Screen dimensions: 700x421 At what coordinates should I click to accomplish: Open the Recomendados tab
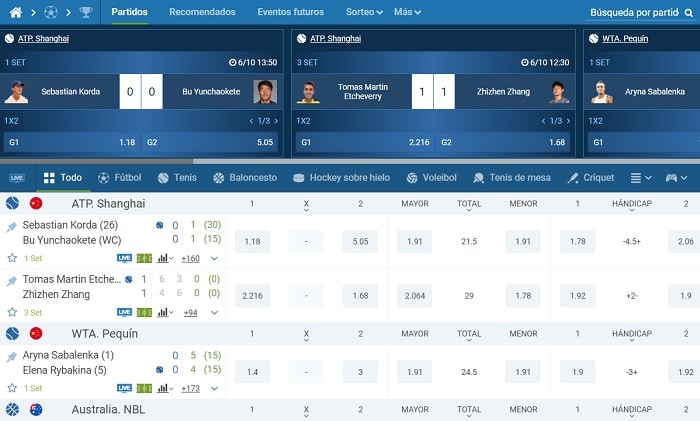click(202, 12)
